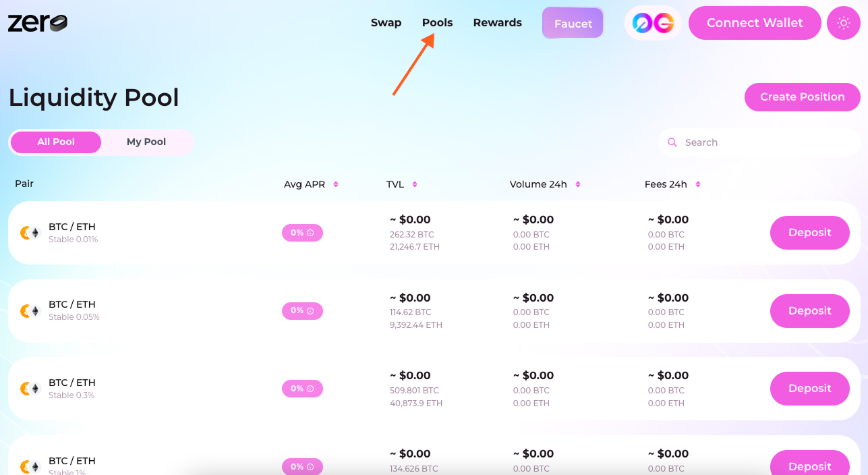Toggle sorting on Avg APR column

(336, 184)
